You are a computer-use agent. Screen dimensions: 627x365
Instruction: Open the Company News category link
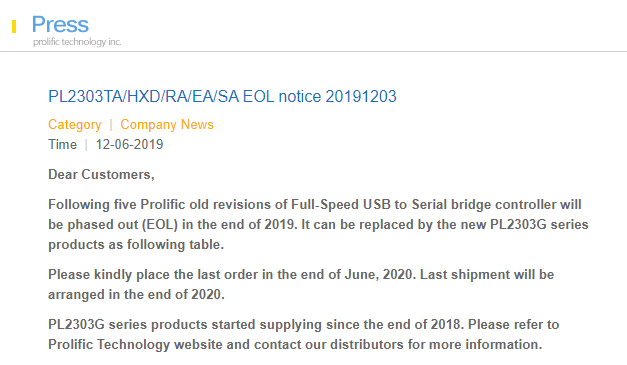click(x=167, y=125)
